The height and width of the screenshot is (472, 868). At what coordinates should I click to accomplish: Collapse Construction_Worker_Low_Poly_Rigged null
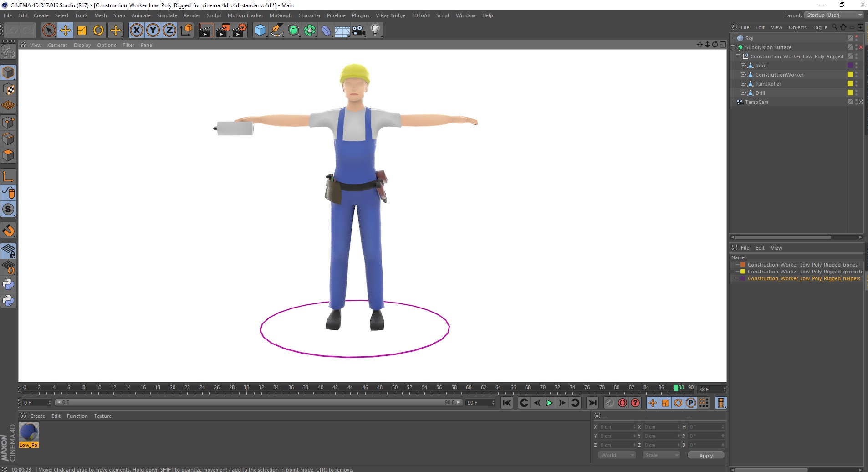coord(738,56)
